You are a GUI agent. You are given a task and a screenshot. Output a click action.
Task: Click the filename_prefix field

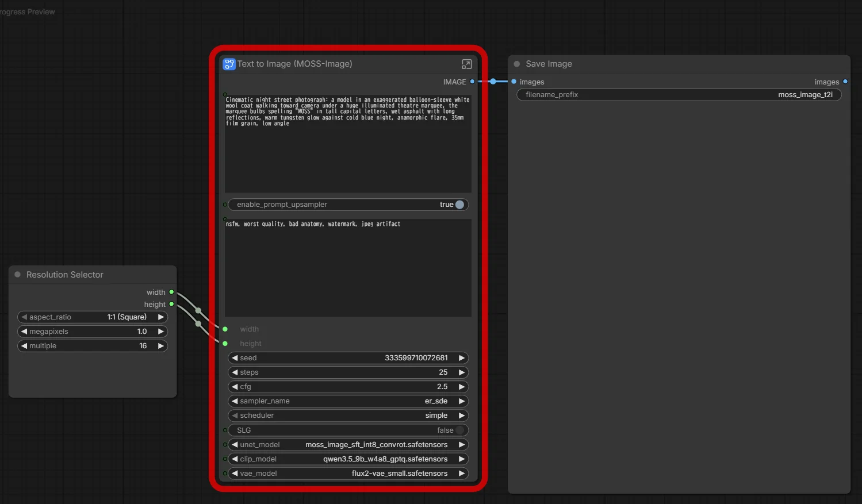(x=679, y=95)
